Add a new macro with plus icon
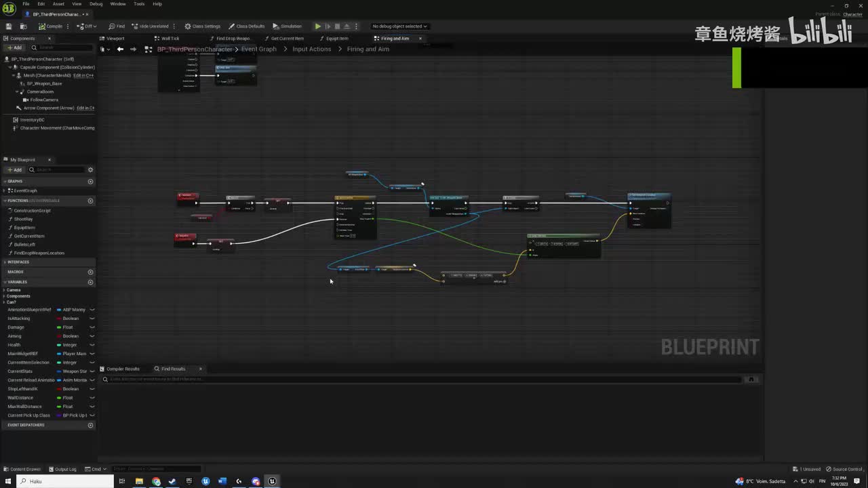This screenshot has width=868, height=488. click(x=90, y=272)
